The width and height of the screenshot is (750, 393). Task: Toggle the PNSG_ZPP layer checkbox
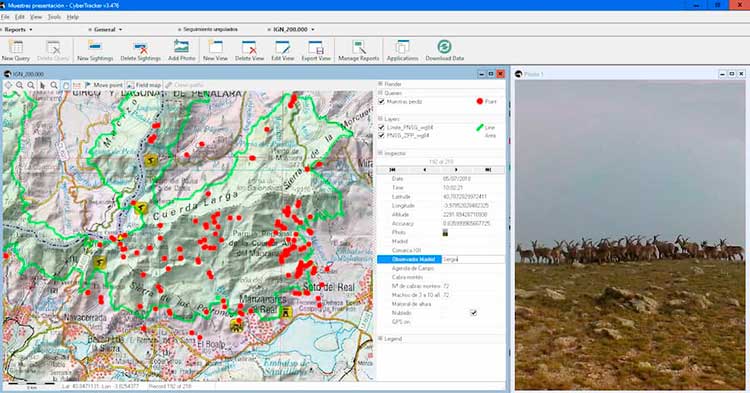[381, 136]
